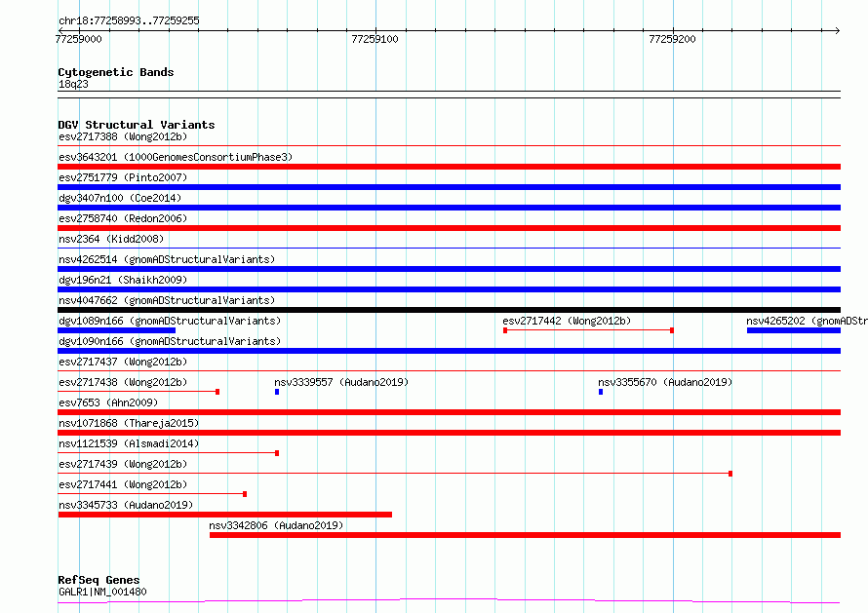Viewport: 868px width, 613px height.
Task: Click the DGV Structural Variants track title
Action: tap(137, 125)
